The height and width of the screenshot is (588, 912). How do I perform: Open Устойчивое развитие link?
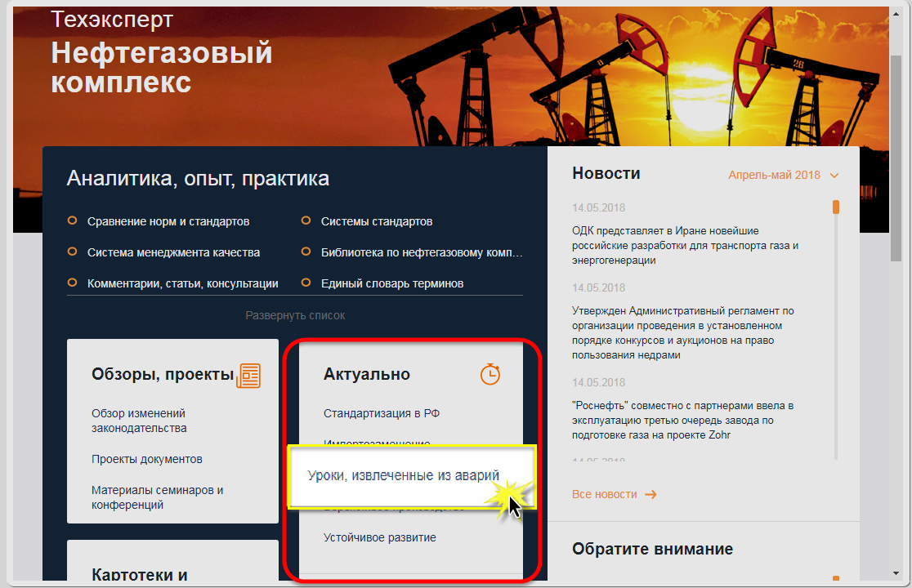pos(379,537)
